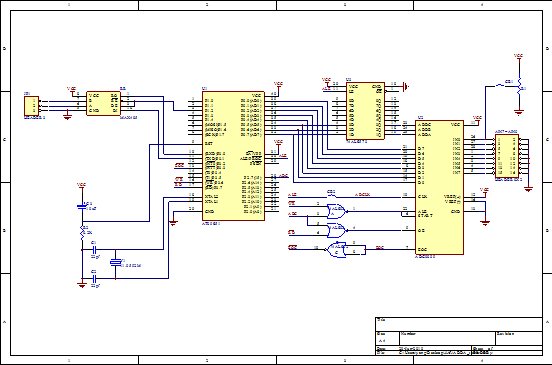This screenshot has height=365, width=552.
Task: Select the top NOR gate symbol
Action: 337,211
